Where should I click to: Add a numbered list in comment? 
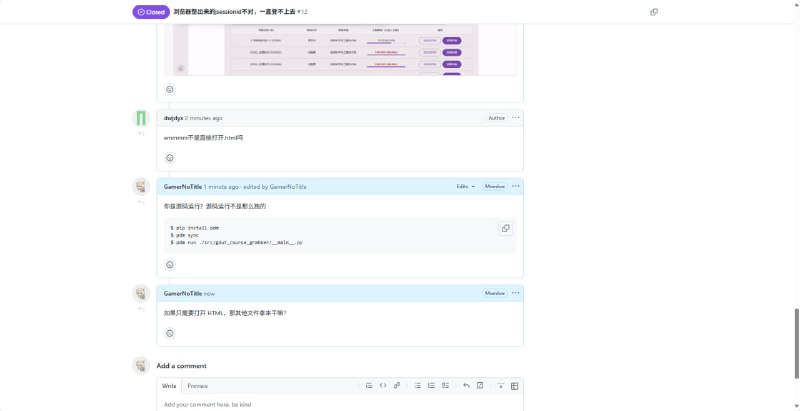[432, 385]
